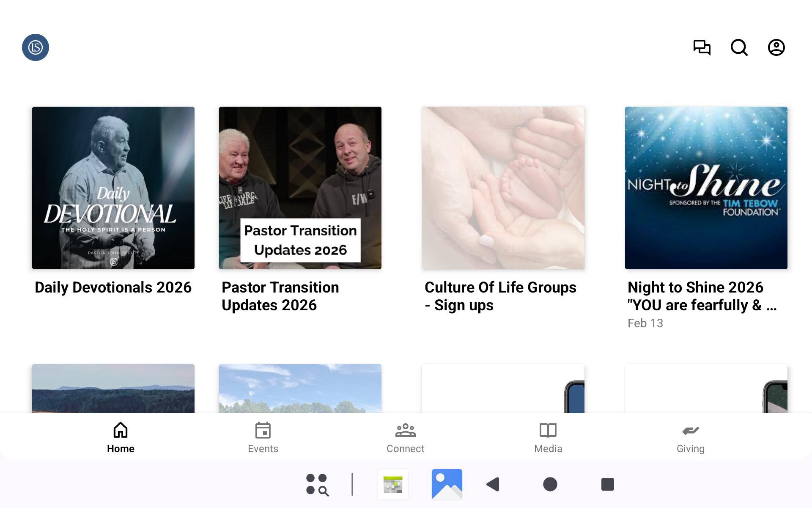Open the app drawer search icon
The width and height of the screenshot is (812, 508).
coord(317,484)
